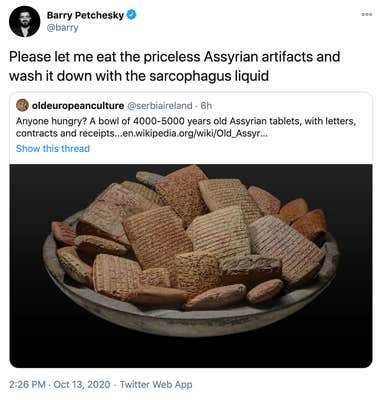Click the 'Anyone hungry?' quoted text line

186,121
